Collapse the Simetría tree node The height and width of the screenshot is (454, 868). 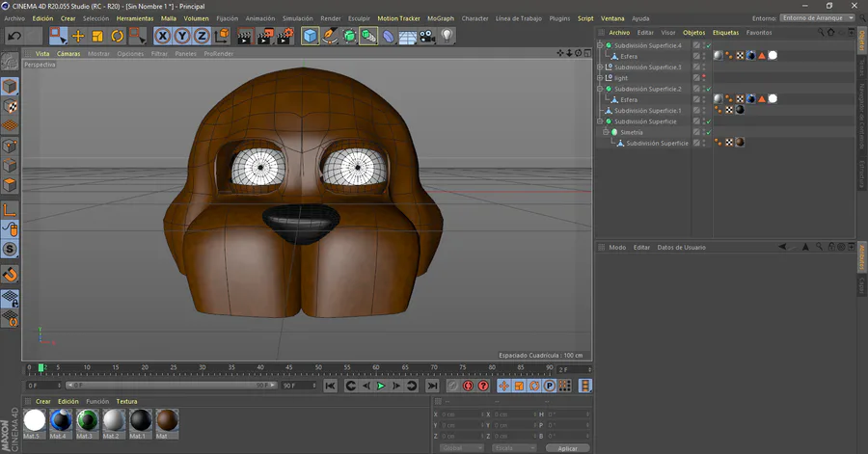[606, 132]
